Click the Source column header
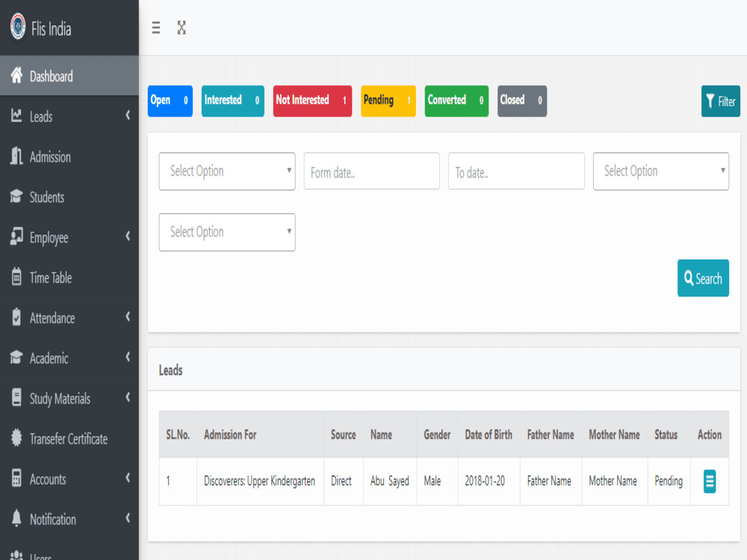 344,435
